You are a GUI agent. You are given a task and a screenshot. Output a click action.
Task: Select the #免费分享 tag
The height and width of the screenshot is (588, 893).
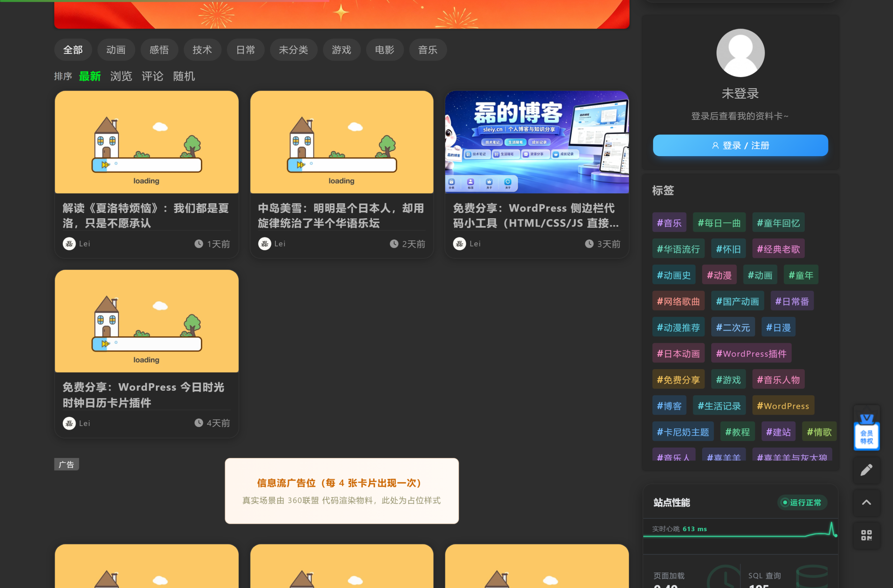point(678,380)
